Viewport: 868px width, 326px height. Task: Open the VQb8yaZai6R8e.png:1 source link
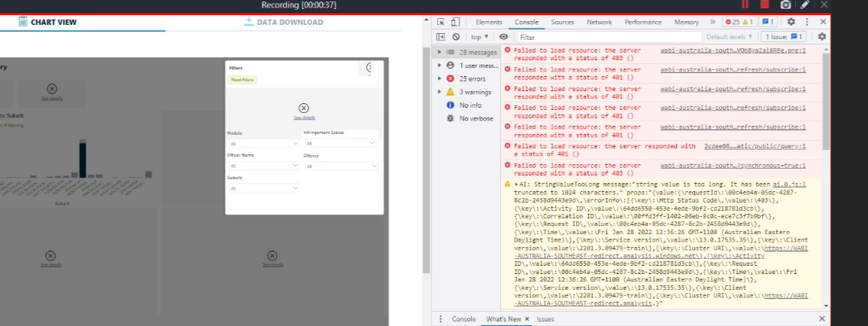[x=733, y=50]
